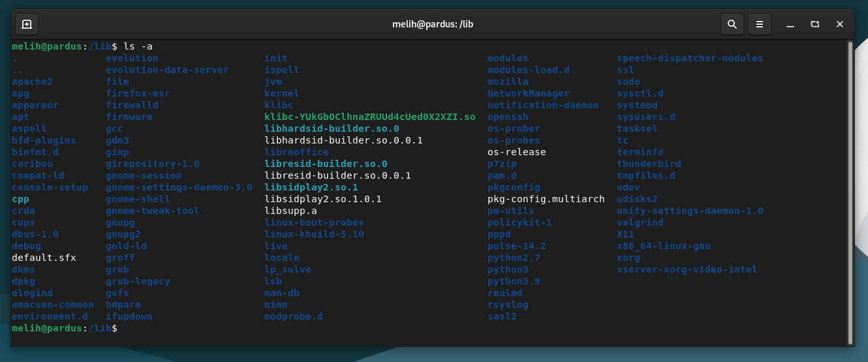Click 'libhardsid-builder.so.0' symlink name
This screenshot has height=362, width=868.
click(x=332, y=128)
